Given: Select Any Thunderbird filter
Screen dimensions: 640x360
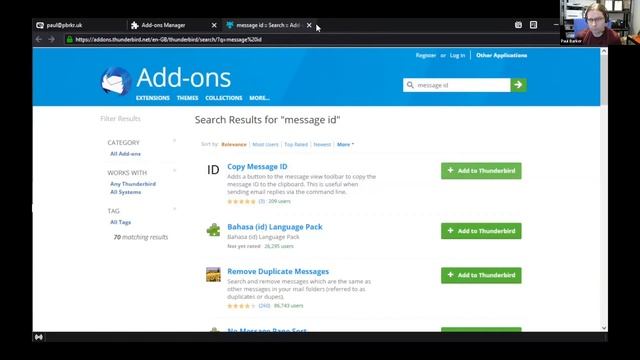Looking at the screenshot, I should click(x=133, y=184).
